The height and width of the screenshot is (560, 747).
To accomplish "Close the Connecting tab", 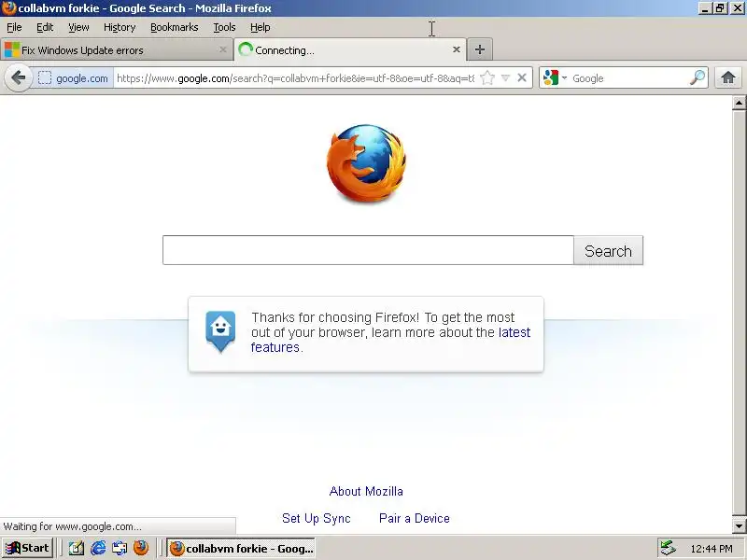I will (x=457, y=49).
